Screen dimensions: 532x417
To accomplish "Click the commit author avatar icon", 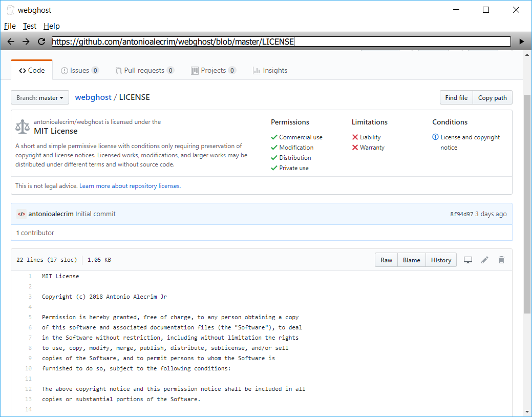I will (22, 214).
